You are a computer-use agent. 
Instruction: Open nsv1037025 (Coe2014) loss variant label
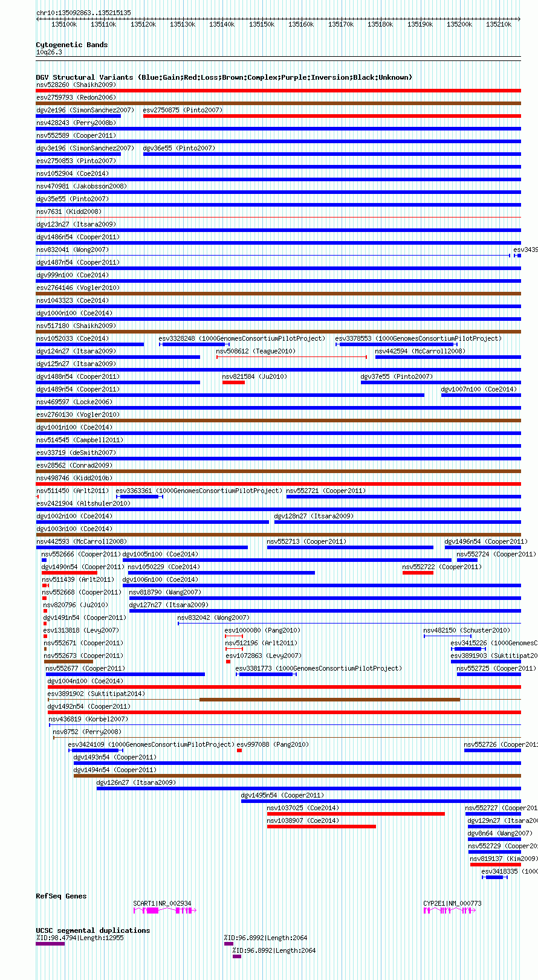click(x=303, y=808)
